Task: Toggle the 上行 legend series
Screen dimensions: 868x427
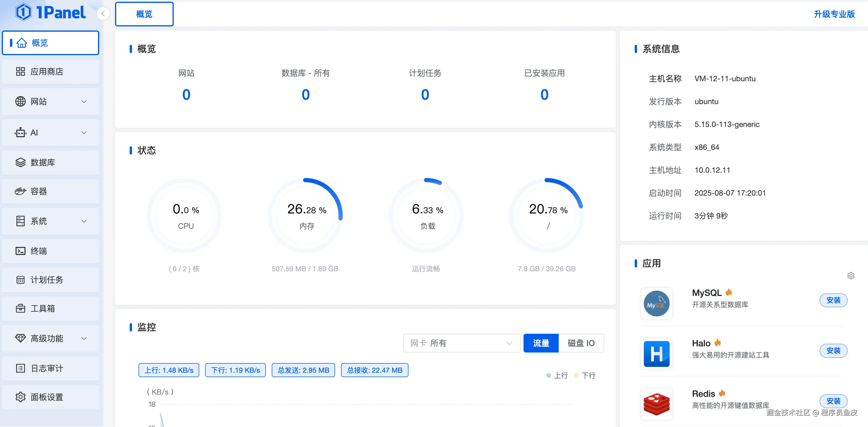Action: tap(557, 375)
